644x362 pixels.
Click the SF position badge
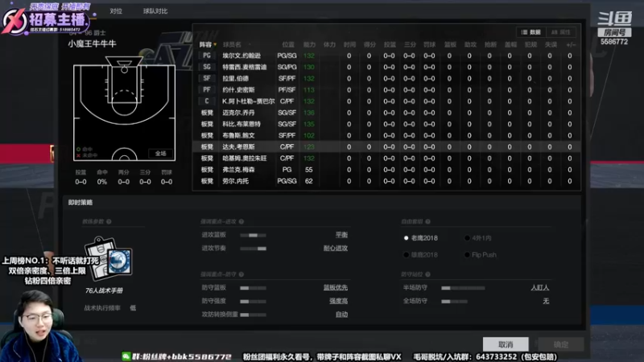207,78
